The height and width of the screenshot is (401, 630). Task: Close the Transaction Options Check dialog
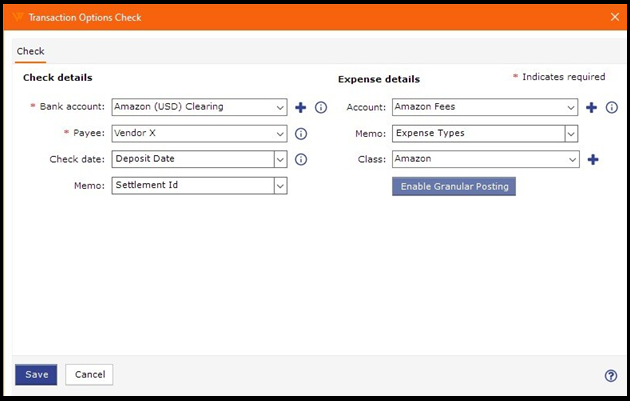614,17
